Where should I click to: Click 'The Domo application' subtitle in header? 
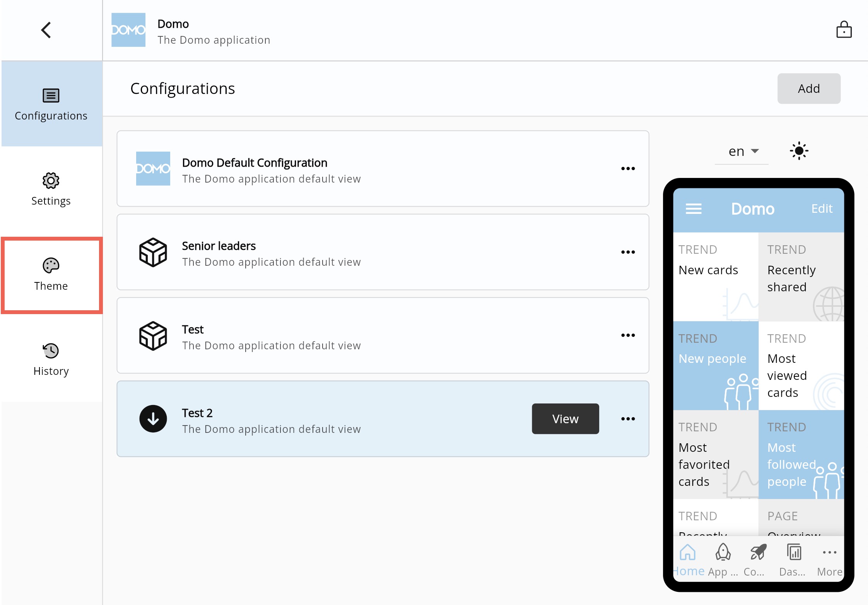[x=214, y=40]
